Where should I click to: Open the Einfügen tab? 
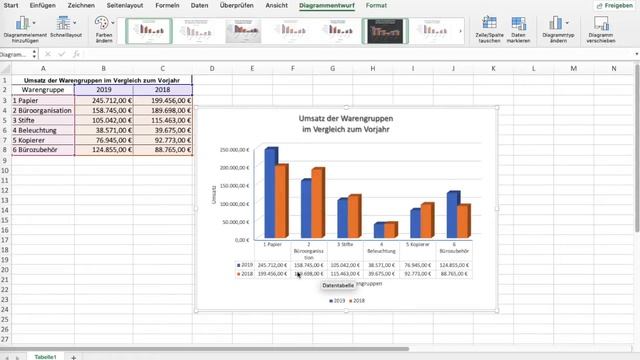pyautogui.click(x=42, y=6)
